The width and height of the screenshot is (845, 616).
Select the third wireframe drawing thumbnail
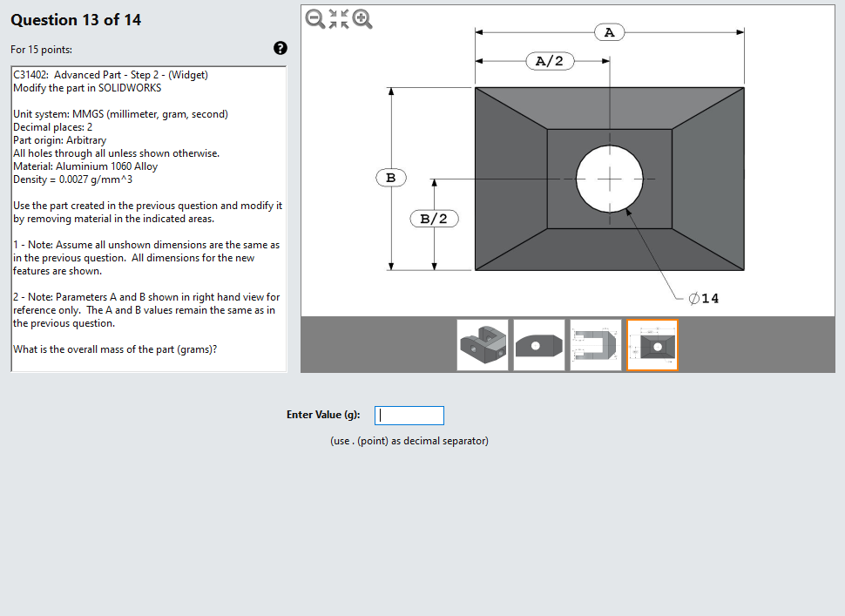click(x=595, y=344)
